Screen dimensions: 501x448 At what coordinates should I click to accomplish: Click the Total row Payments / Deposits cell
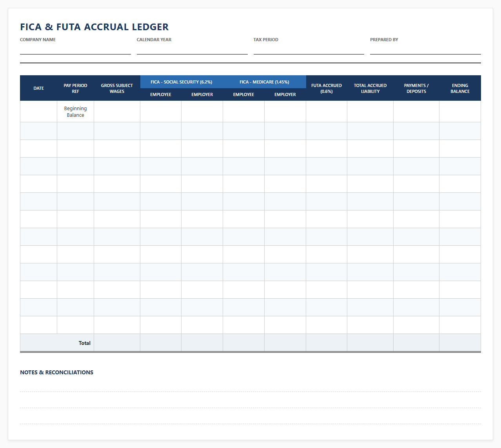pos(416,343)
